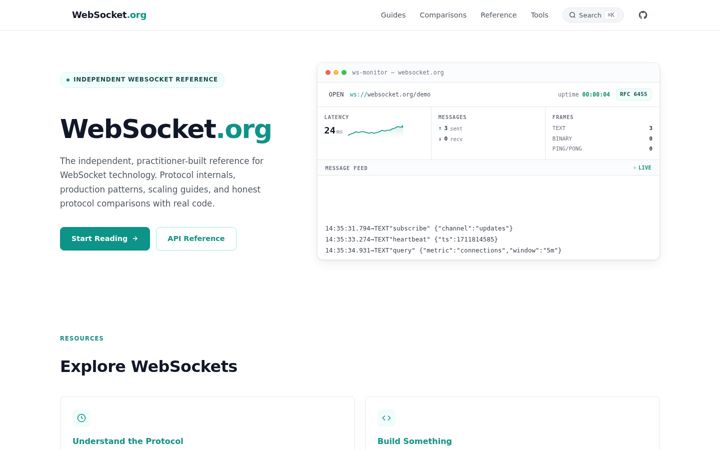The image size is (720, 450).
Task: Click the API Reference button
Action: (196, 238)
